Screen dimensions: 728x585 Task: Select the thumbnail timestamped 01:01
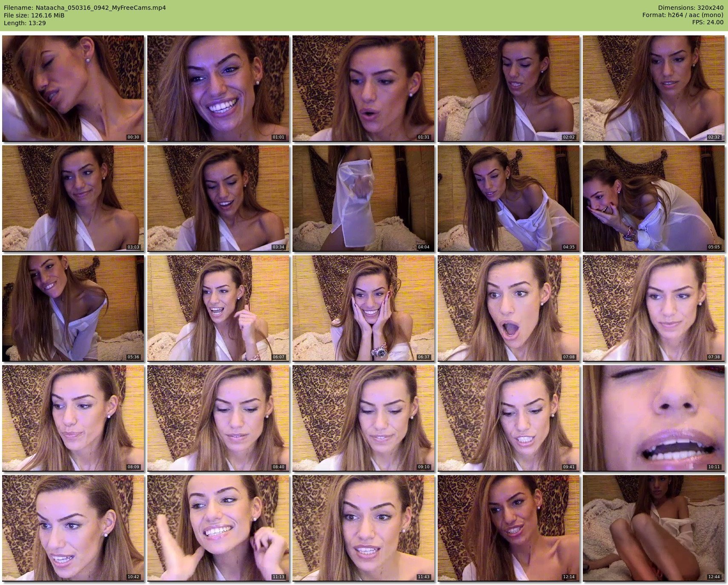(218, 88)
